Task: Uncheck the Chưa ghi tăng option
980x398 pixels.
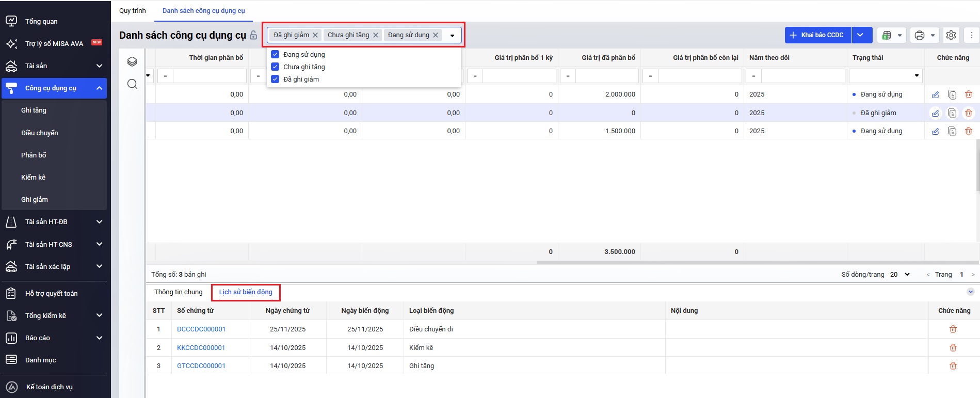Action: point(275,67)
